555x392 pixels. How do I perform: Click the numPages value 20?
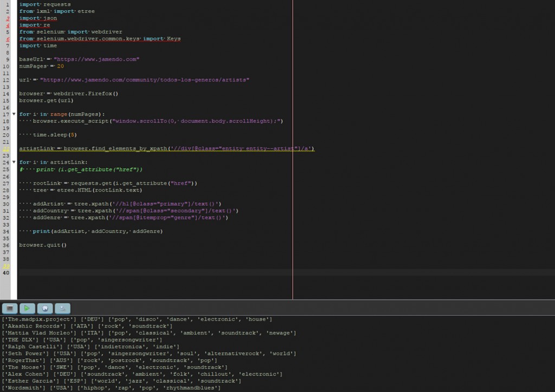click(x=60, y=66)
